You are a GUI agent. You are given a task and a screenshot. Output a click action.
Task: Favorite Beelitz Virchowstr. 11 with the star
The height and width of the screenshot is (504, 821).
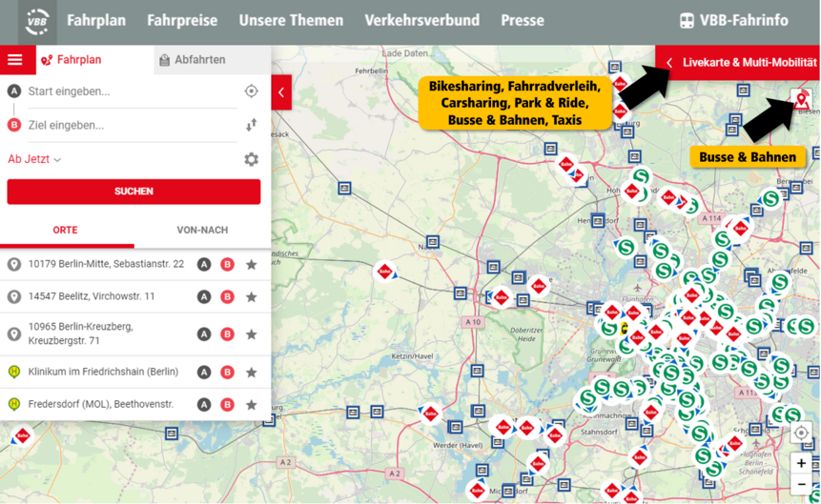tap(252, 296)
